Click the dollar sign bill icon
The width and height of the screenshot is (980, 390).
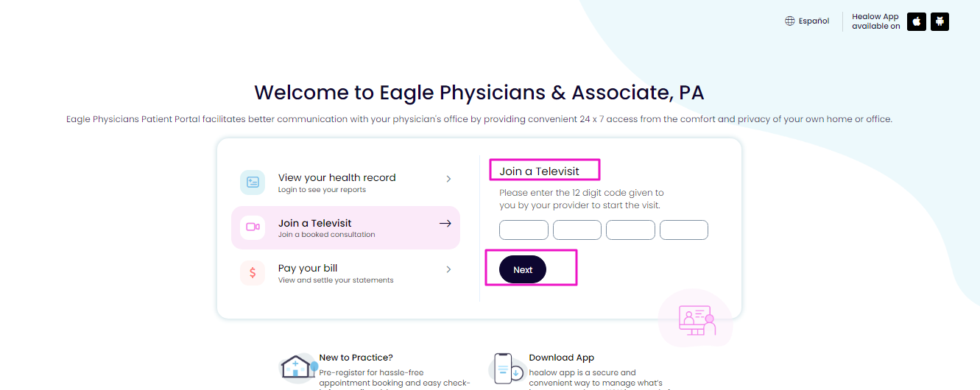tap(253, 273)
